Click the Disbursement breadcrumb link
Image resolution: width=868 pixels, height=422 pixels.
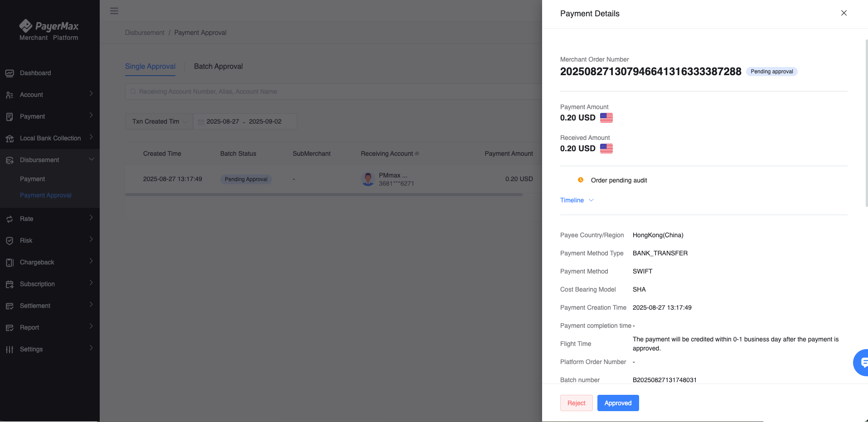coord(145,33)
